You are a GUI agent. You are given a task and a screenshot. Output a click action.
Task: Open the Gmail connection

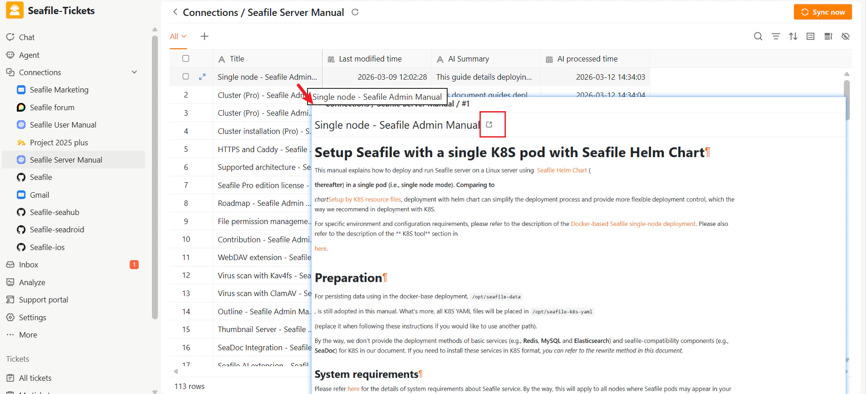point(40,195)
